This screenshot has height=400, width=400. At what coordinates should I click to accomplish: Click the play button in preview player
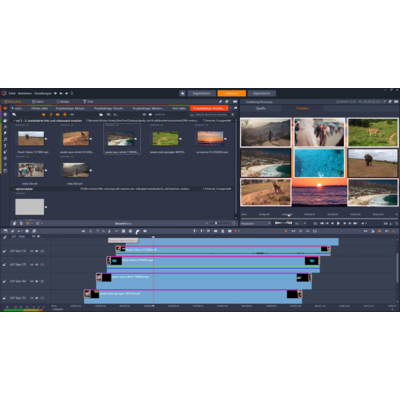click(338, 223)
